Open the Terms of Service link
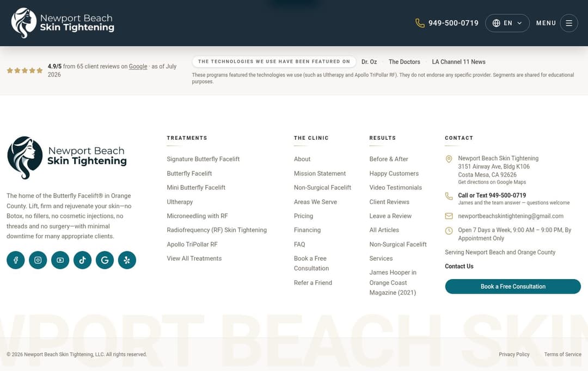The width and height of the screenshot is (588, 371). 562,354
